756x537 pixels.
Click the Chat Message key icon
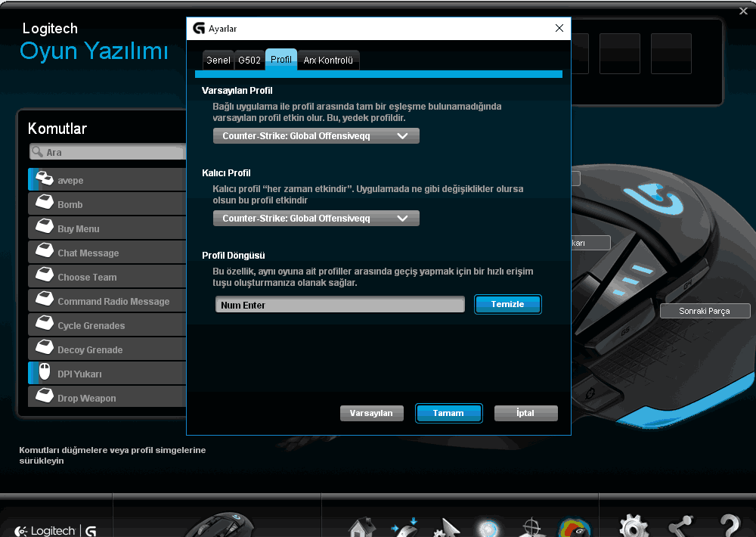click(x=45, y=250)
